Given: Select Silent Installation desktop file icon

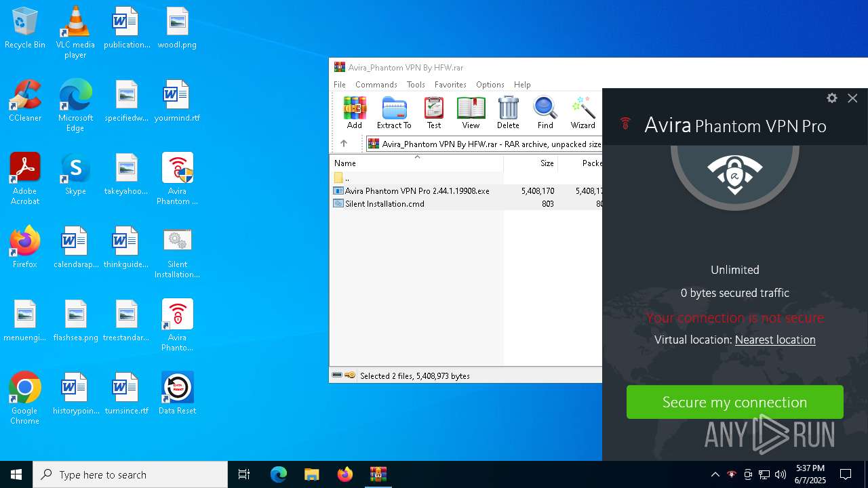Looking at the screenshot, I should 177,252.
